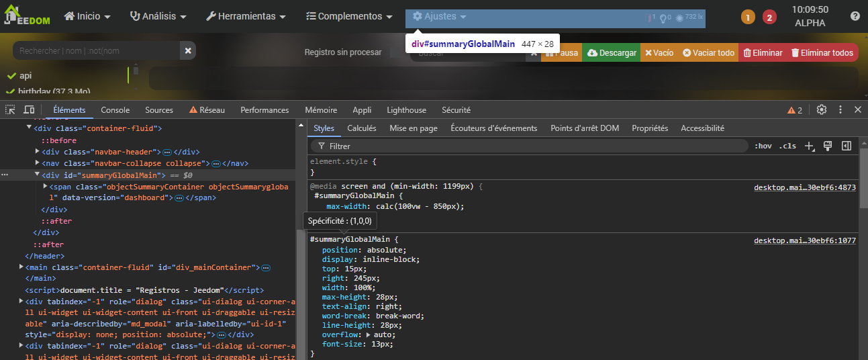Toggle the computed styles sidebar icon
This screenshot has height=360, width=868.
pyautogui.click(x=847, y=146)
